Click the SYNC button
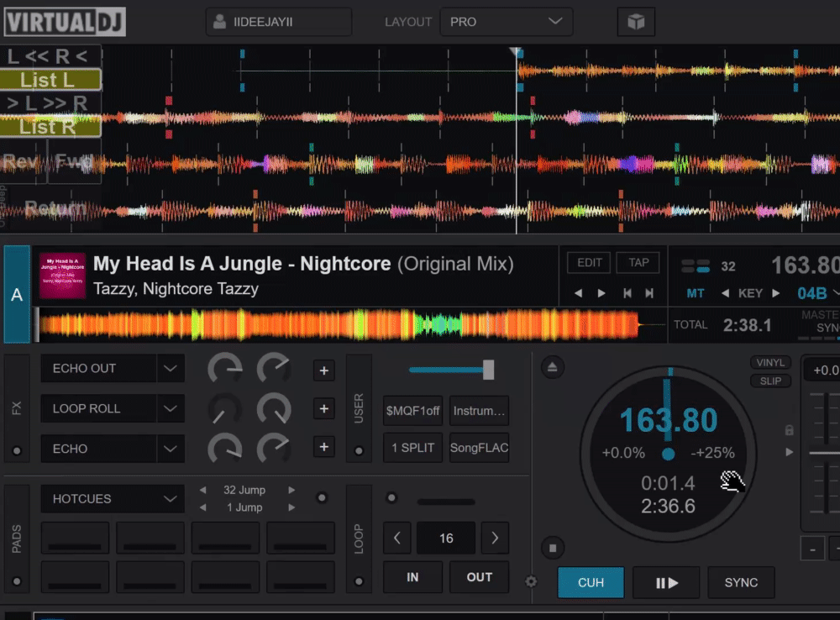The width and height of the screenshot is (840, 620). click(x=741, y=582)
